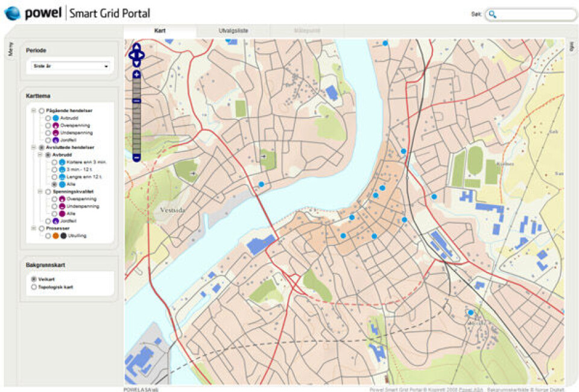Click the Underspenning icon under Spenningskvalitet
The width and height of the screenshot is (579, 392).
tap(62, 206)
